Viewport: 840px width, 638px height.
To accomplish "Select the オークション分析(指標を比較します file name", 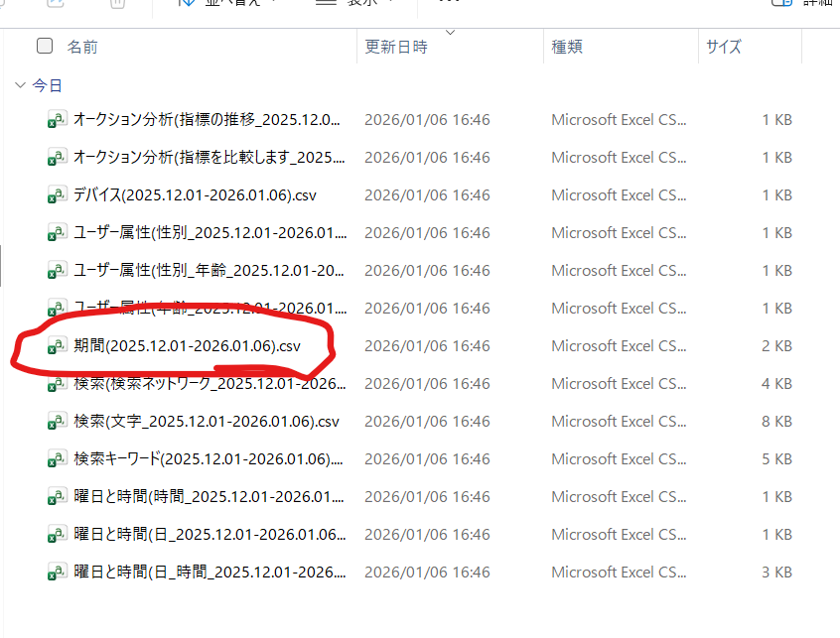I will pos(210,158).
